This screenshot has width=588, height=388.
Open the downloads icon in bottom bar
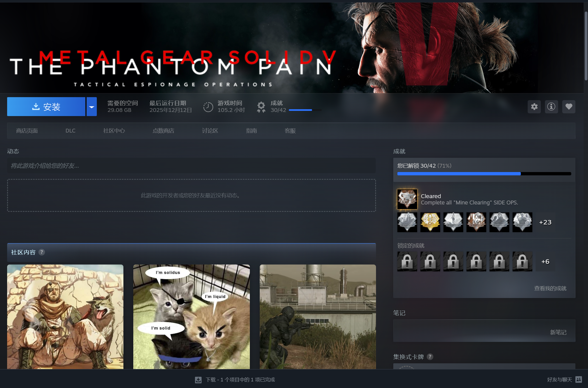coord(198,380)
